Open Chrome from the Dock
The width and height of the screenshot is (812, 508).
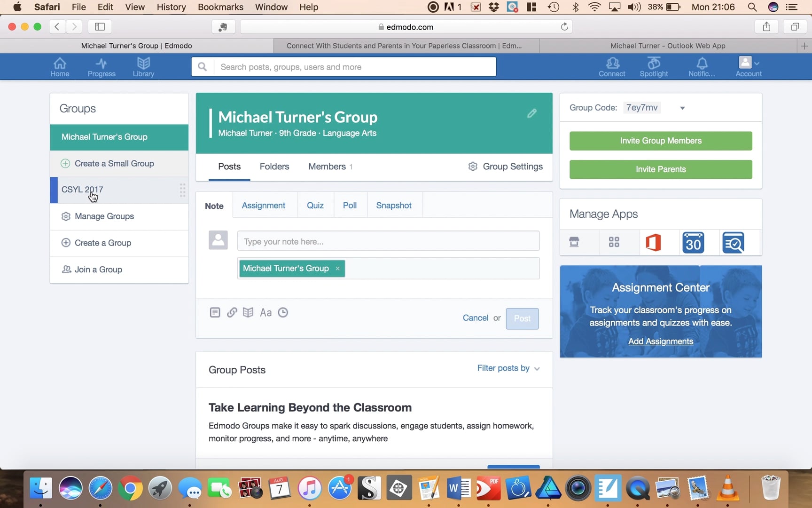(x=130, y=489)
